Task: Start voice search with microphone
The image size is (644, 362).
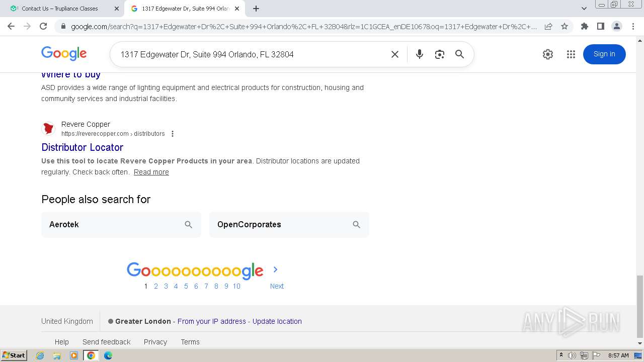Action: click(x=419, y=54)
